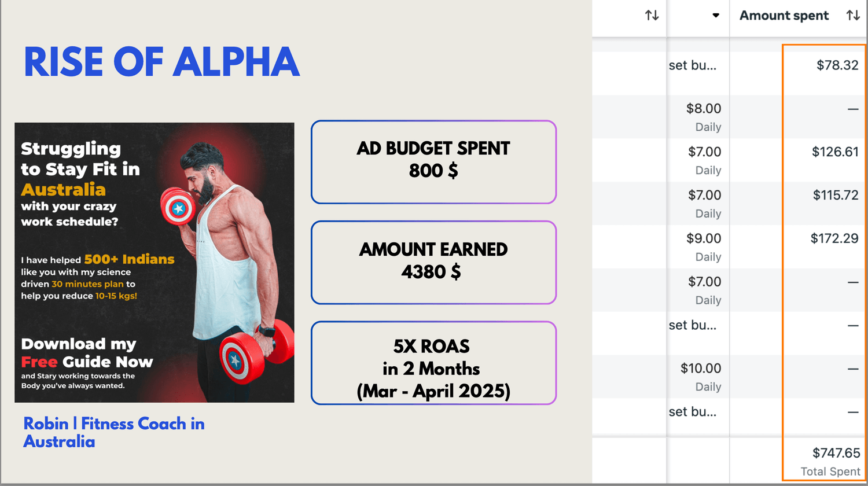
Task: Select the $10.00 Daily budget cell
Action: [x=701, y=377]
